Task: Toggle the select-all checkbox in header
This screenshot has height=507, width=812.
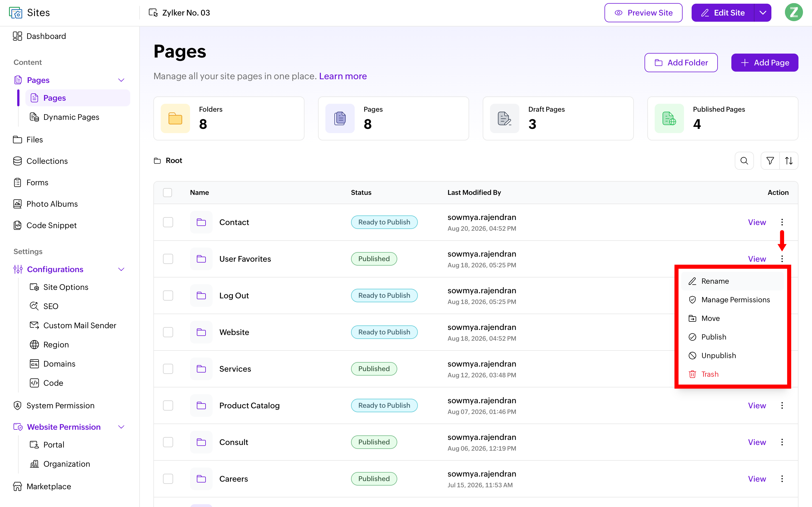Action: coord(167,193)
